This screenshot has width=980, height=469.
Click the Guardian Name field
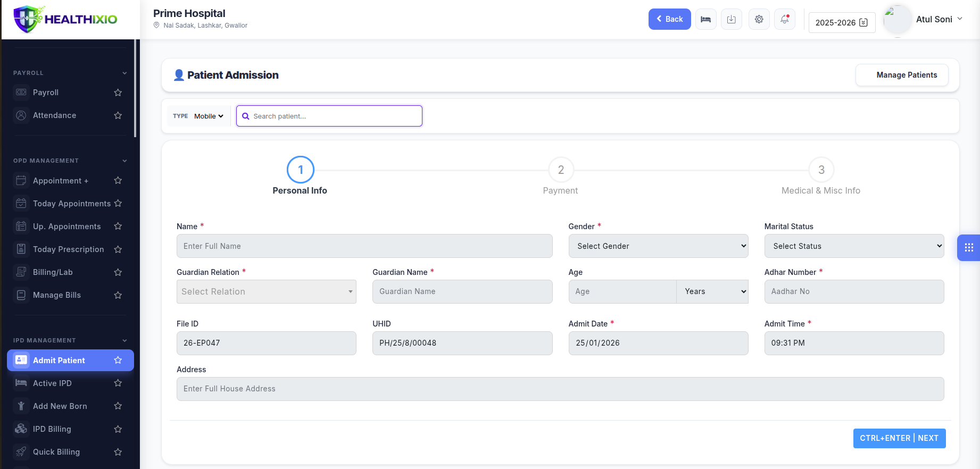(x=462, y=292)
